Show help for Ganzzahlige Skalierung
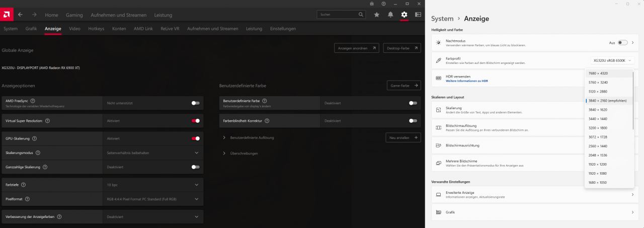The image size is (644, 228). tap(44, 167)
